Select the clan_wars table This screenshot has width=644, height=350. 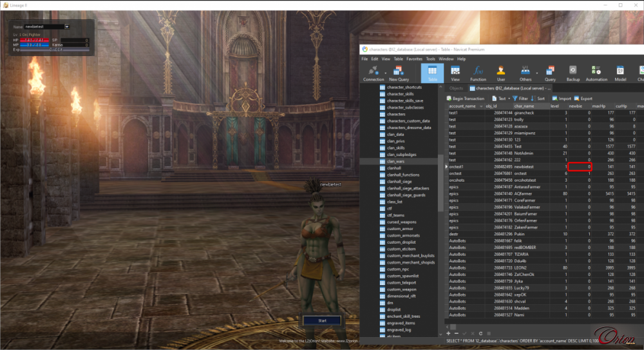point(395,161)
